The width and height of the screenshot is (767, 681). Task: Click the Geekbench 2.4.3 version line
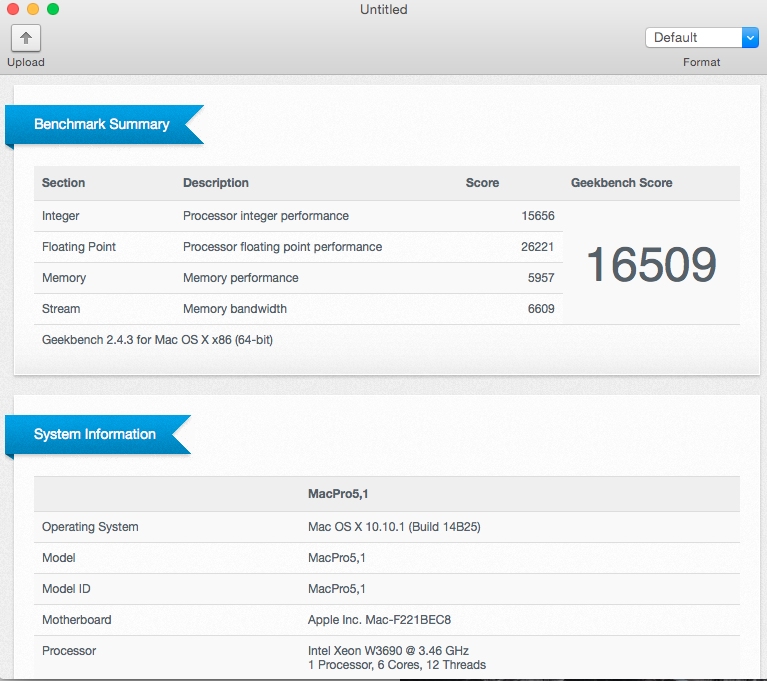click(158, 340)
